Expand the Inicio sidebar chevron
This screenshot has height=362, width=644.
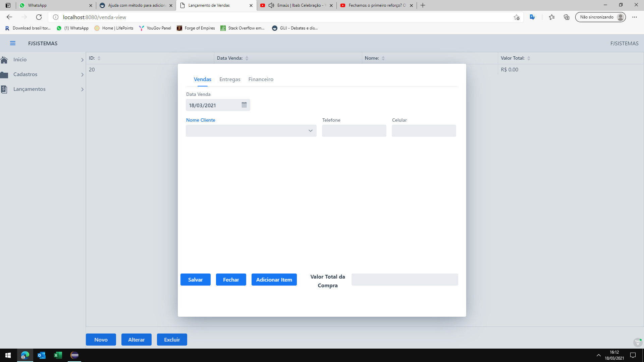pos(82,60)
